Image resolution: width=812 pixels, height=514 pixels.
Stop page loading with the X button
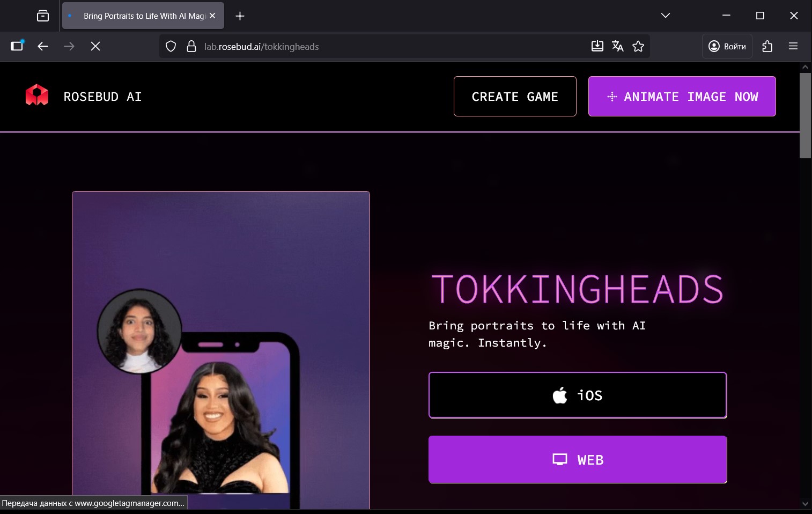pos(95,46)
